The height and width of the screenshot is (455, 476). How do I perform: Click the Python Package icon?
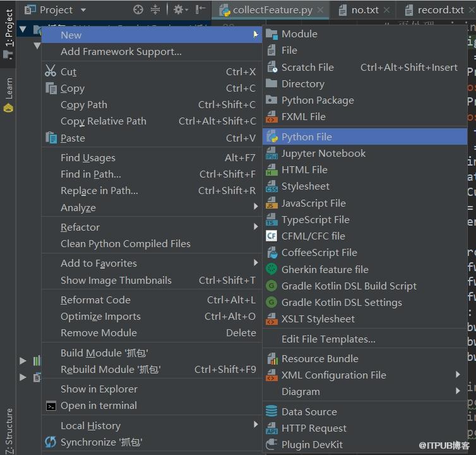[271, 100]
